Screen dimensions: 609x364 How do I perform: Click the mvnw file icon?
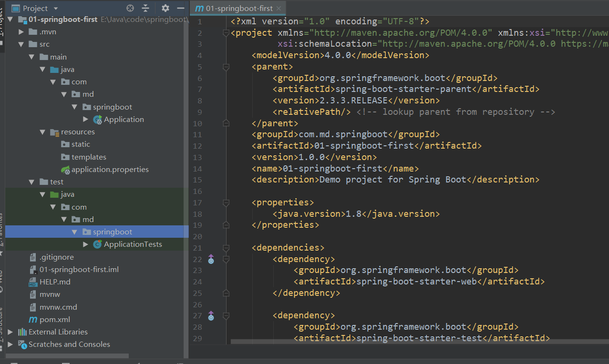pyautogui.click(x=33, y=294)
